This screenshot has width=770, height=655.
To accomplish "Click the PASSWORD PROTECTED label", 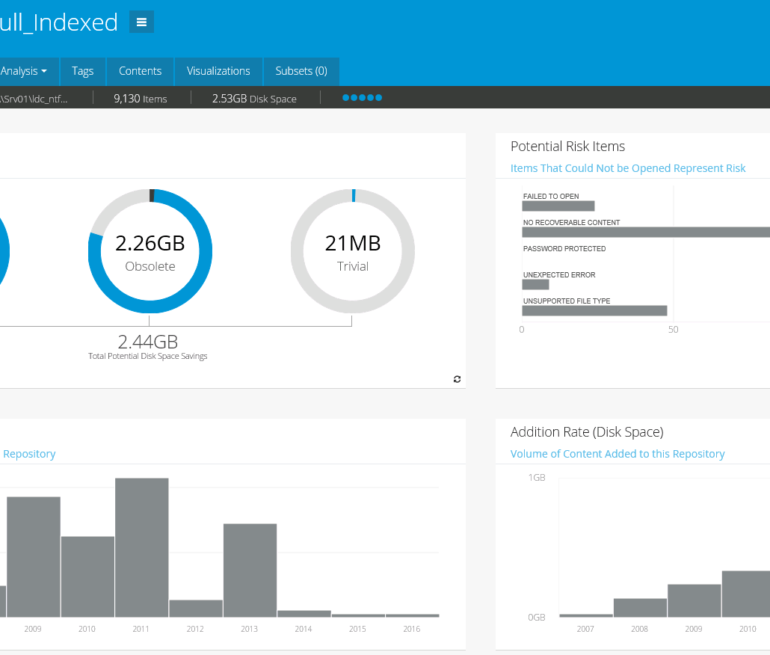I will (x=564, y=249).
